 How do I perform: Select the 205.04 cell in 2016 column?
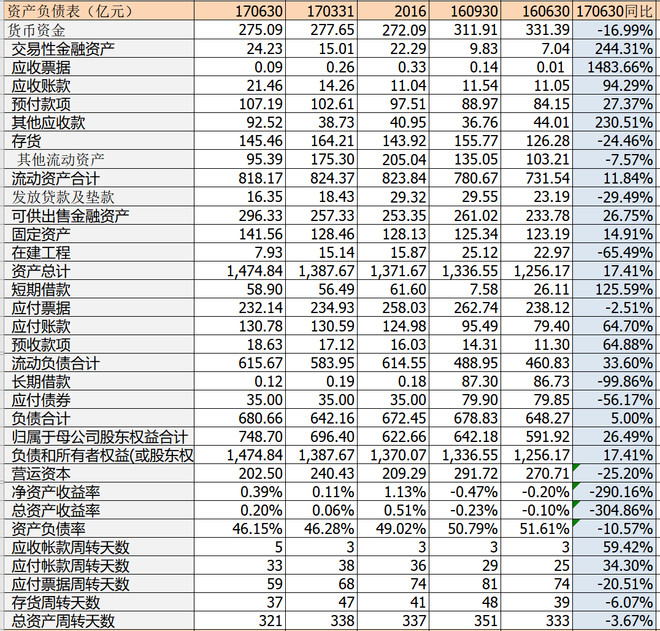pyautogui.click(x=393, y=159)
